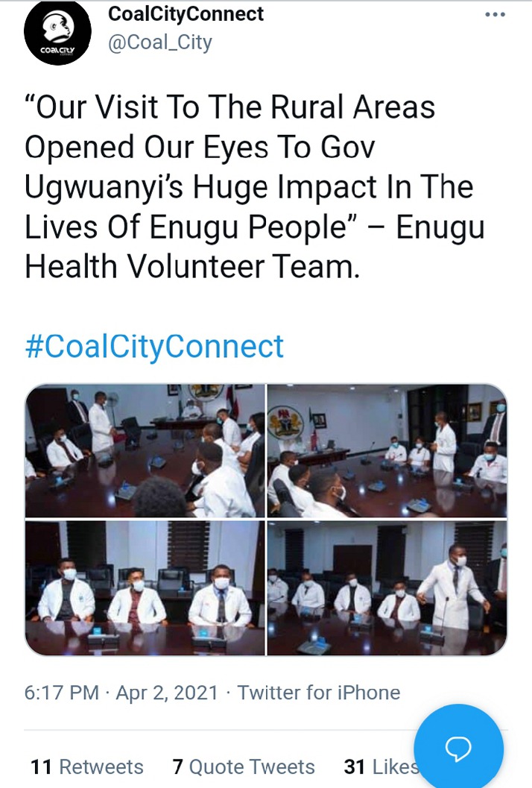Tap the speech bubble glyph in reply button
532x788 pixels.
tap(458, 748)
